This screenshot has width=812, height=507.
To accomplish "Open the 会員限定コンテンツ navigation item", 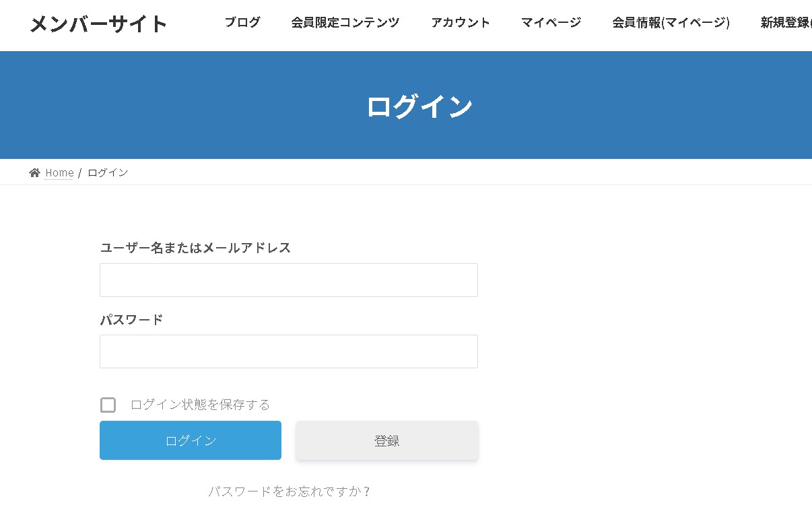I will (x=345, y=22).
